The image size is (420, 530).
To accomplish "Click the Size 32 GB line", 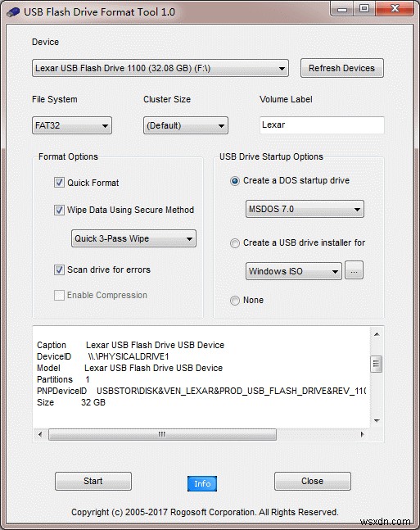I will tap(71, 402).
